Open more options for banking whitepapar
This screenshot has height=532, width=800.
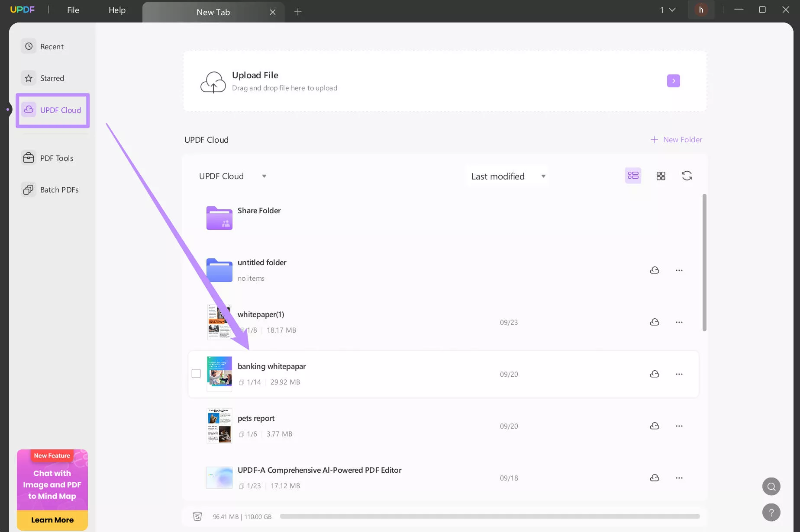(679, 374)
